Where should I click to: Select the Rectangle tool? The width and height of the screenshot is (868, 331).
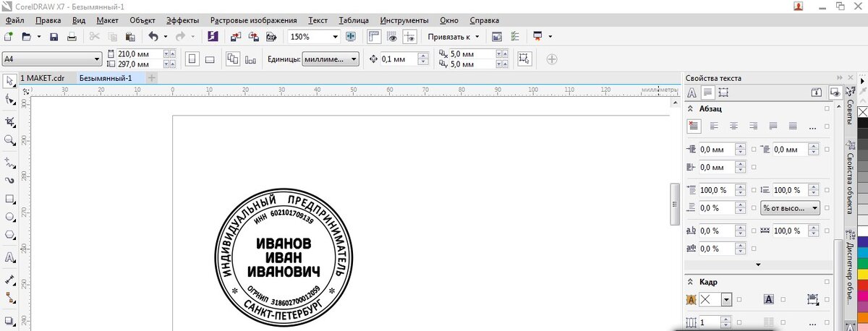[9, 199]
